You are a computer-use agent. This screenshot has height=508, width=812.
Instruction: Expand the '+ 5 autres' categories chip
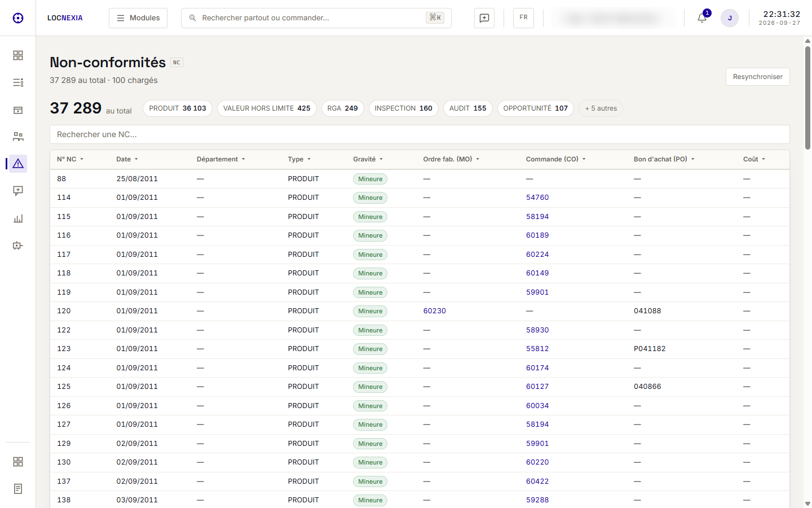601,108
